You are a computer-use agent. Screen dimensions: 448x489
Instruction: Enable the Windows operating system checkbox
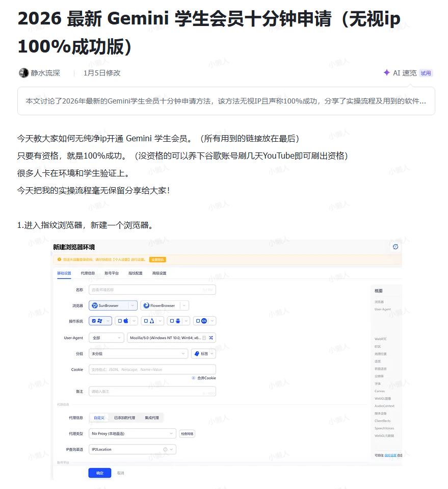point(93,321)
